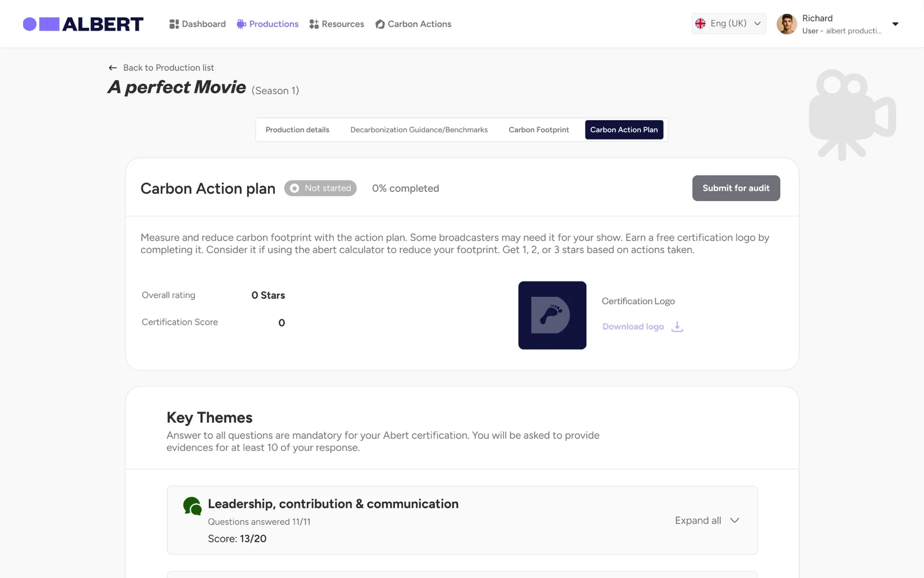This screenshot has width=924, height=578.
Task: Open the Richard user account menu arrow
Action: pos(895,24)
